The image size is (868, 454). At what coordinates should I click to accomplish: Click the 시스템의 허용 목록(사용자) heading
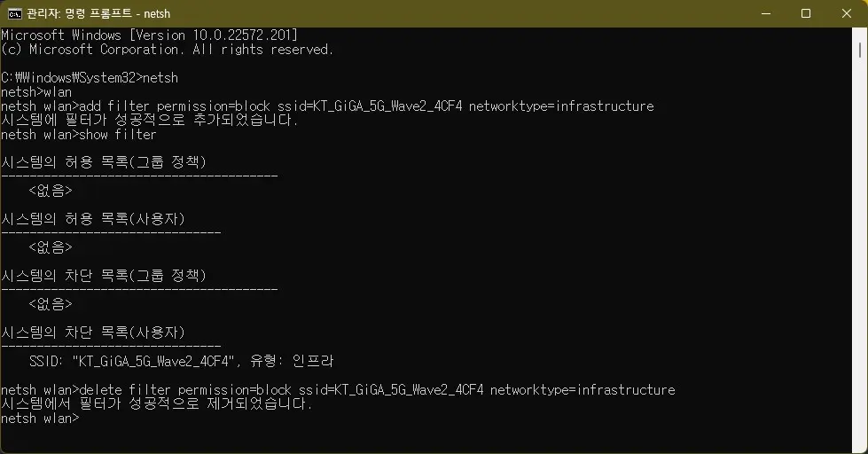pyautogui.click(x=93, y=219)
